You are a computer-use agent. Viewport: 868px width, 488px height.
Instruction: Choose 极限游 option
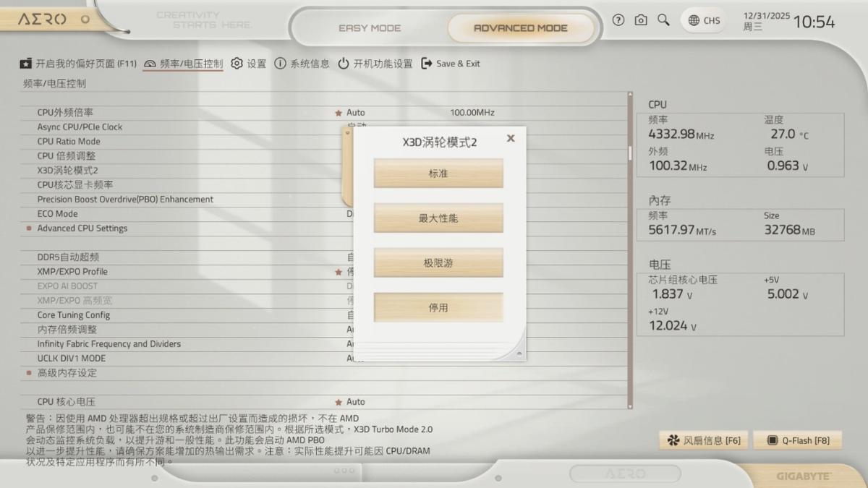[438, 263]
